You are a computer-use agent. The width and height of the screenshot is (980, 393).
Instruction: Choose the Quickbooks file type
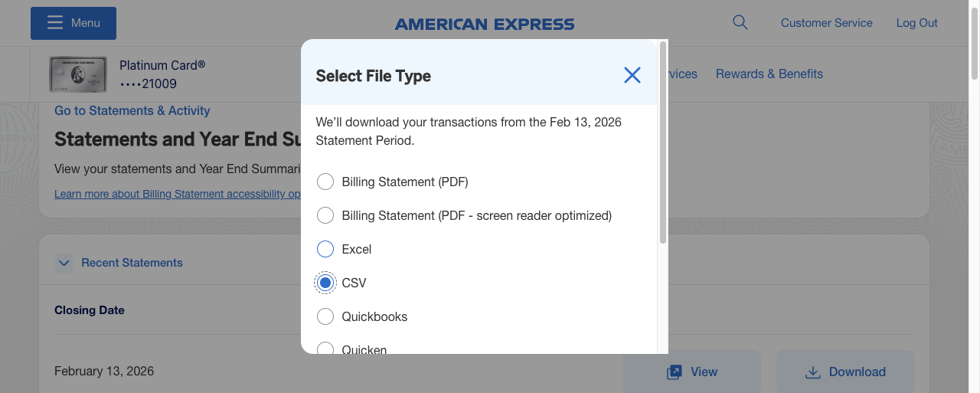(x=325, y=316)
